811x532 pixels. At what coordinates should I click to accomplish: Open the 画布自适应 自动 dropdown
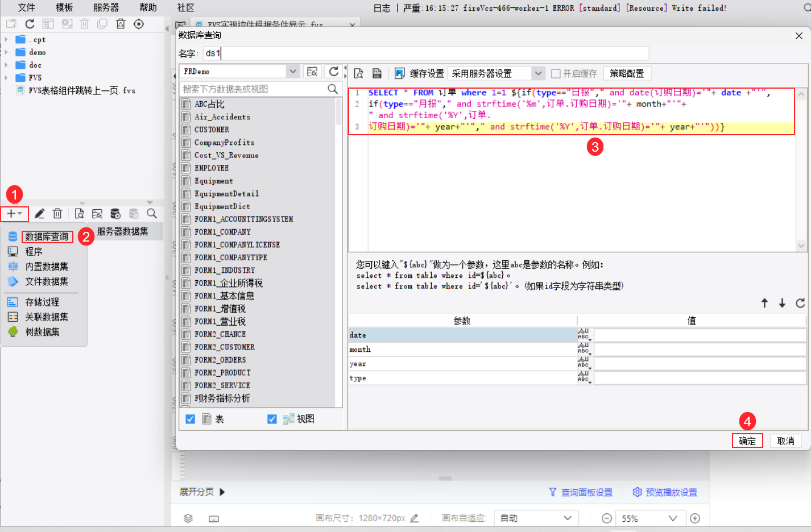[x=536, y=518]
